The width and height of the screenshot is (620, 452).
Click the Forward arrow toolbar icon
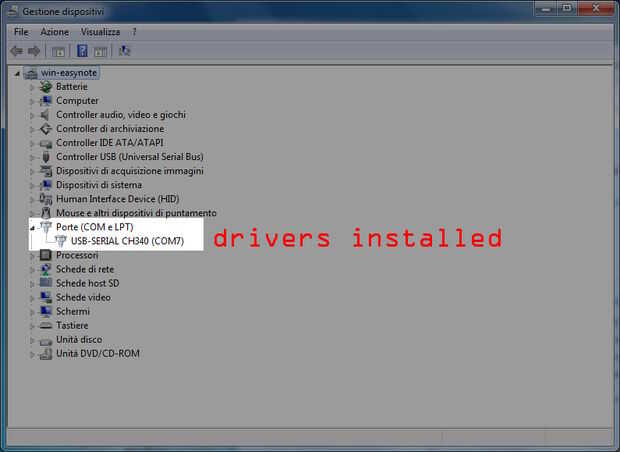coord(34,51)
